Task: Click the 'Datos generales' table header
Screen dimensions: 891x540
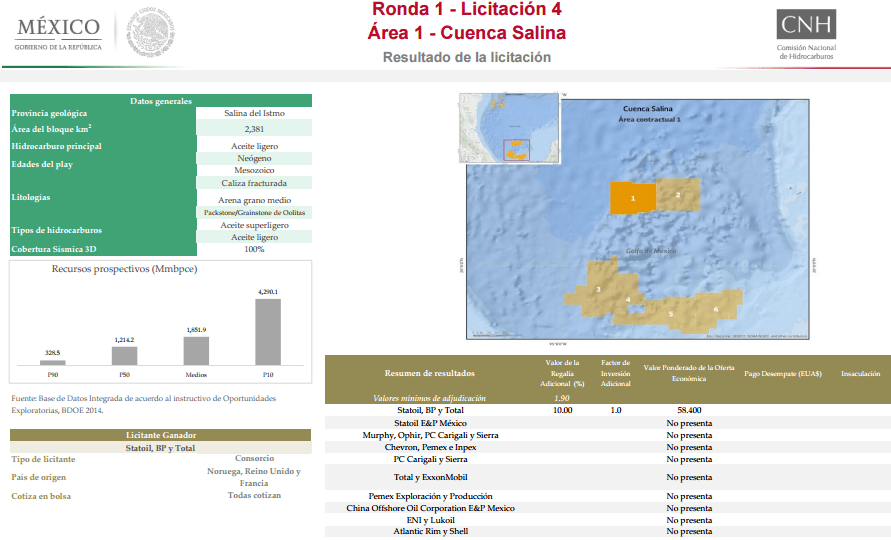Action: 161,101
